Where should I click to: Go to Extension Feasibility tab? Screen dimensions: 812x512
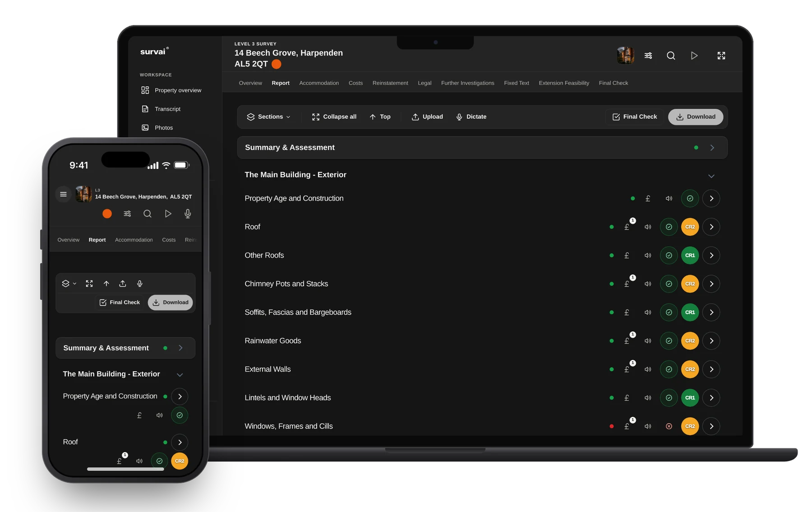point(564,83)
